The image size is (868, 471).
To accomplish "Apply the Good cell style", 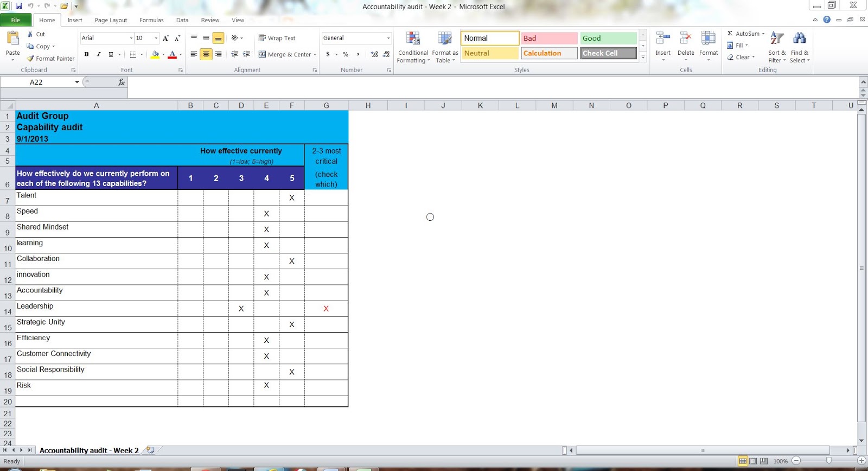I will pyautogui.click(x=608, y=38).
